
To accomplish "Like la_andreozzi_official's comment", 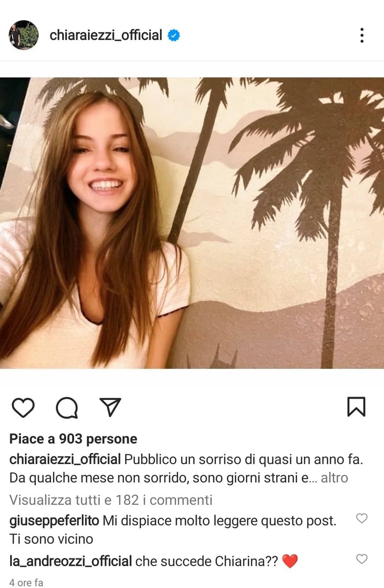I will click(361, 559).
